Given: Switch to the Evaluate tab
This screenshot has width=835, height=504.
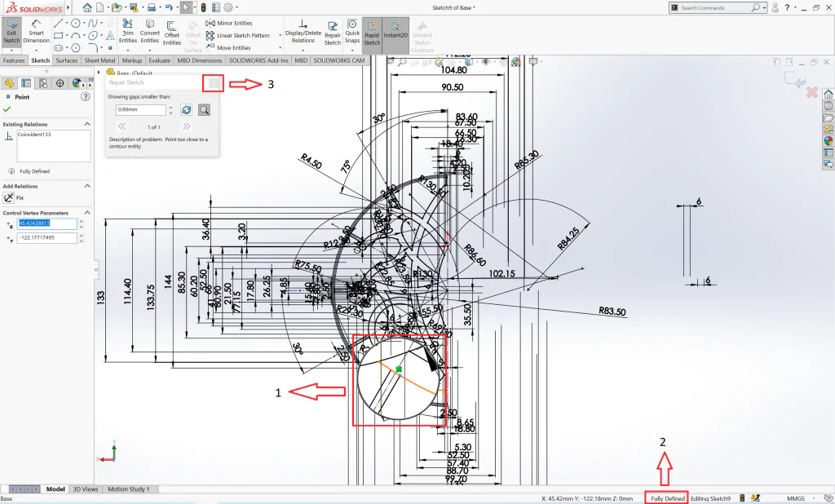Looking at the screenshot, I should (x=159, y=60).
